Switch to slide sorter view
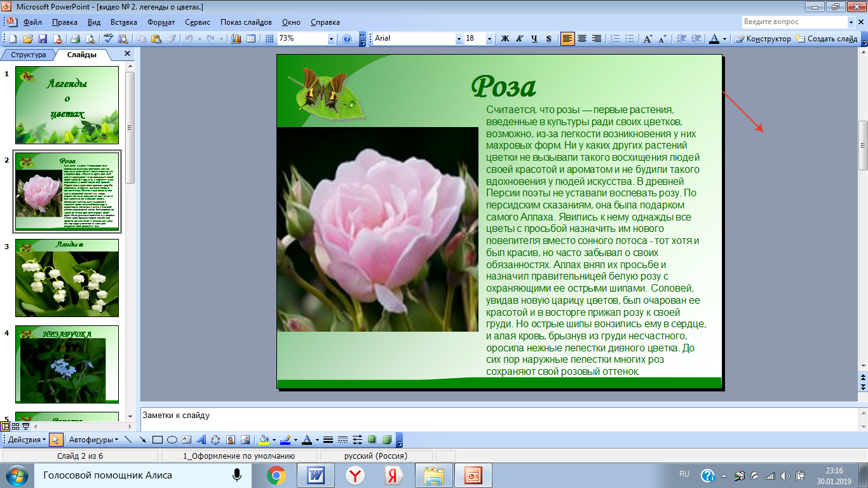Screen dimensions: 868x488 17,426
